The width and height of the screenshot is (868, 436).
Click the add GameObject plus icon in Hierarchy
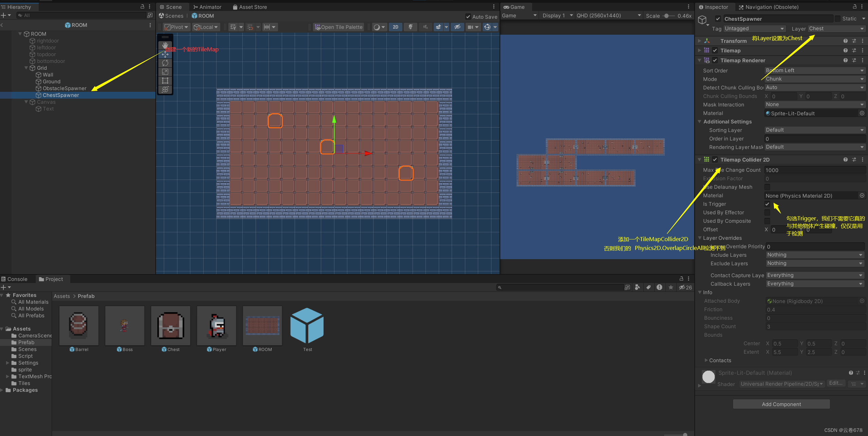3,15
